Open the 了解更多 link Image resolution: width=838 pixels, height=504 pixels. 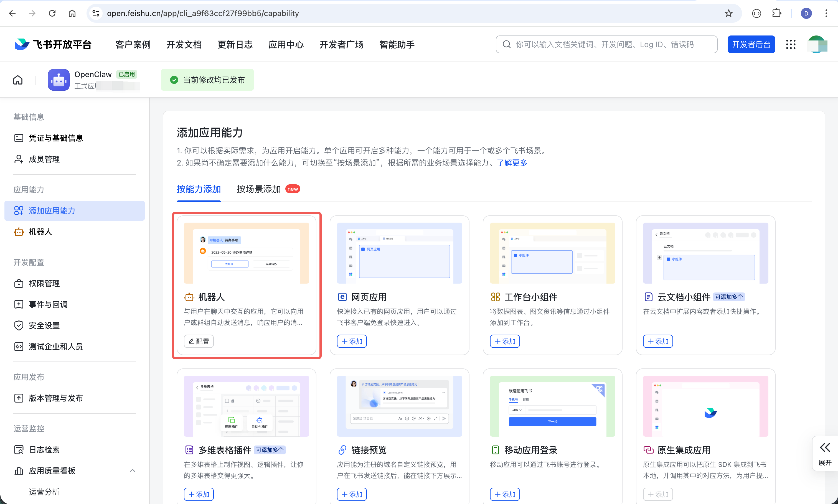point(512,163)
